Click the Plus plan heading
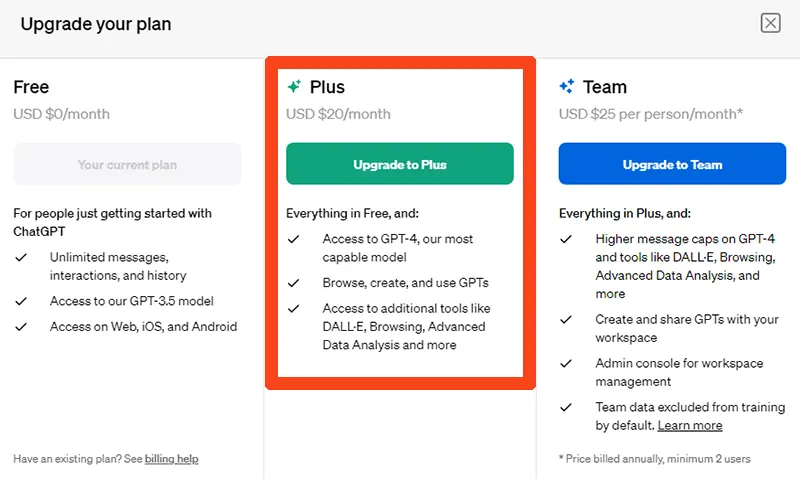Image resolution: width=800 pixels, height=479 pixels. (x=327, y=87)
